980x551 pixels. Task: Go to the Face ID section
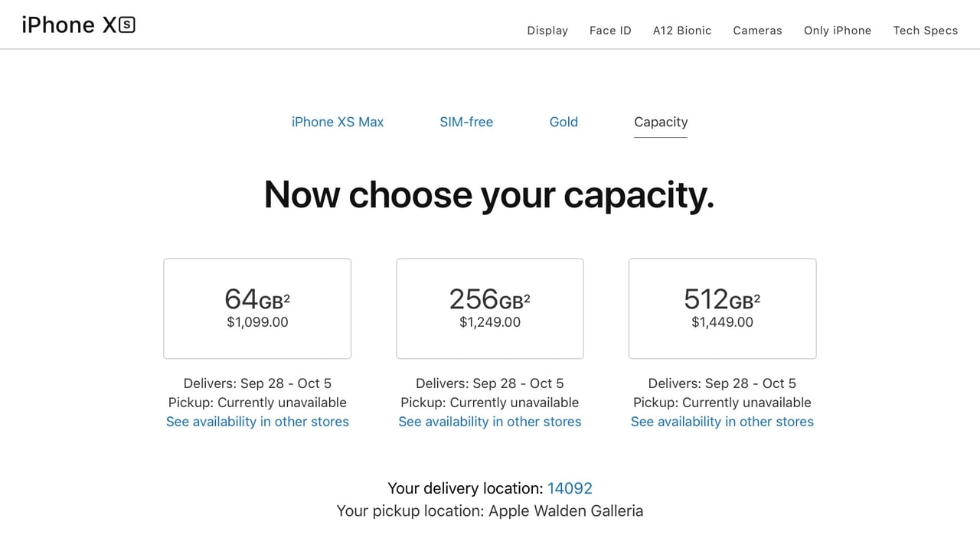click(610, 31)
